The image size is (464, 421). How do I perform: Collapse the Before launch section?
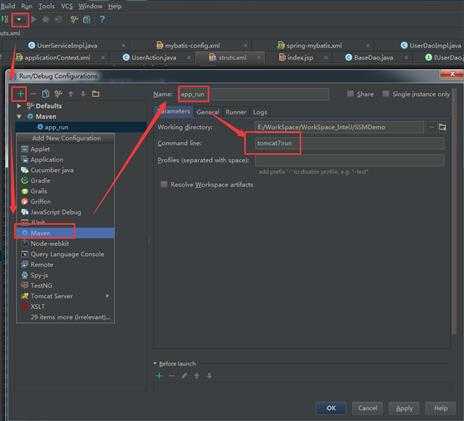click(x=155, y=363)
